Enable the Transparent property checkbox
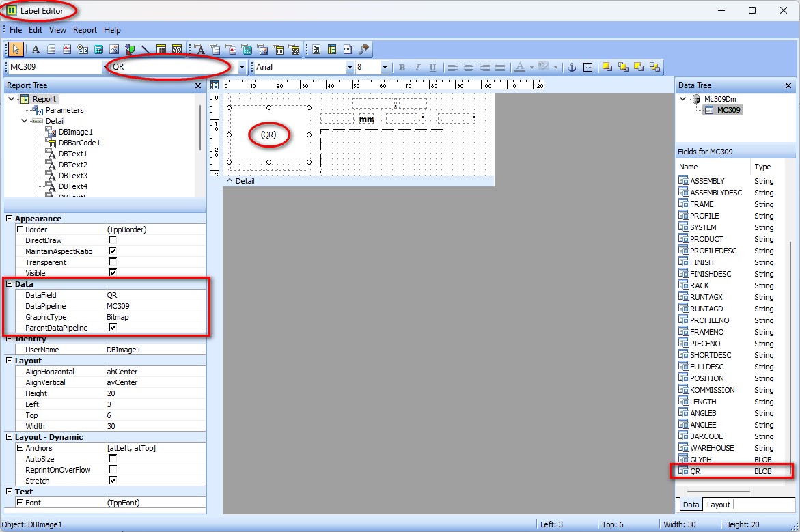This screenshot has height=532, width=800. (x=112, y=262)
